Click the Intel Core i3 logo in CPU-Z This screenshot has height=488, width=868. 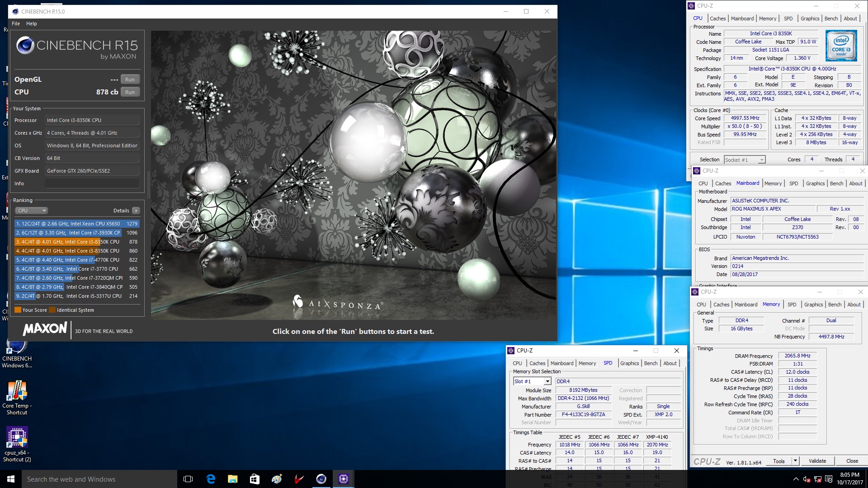pyautogui.click(x=841, y=46)
